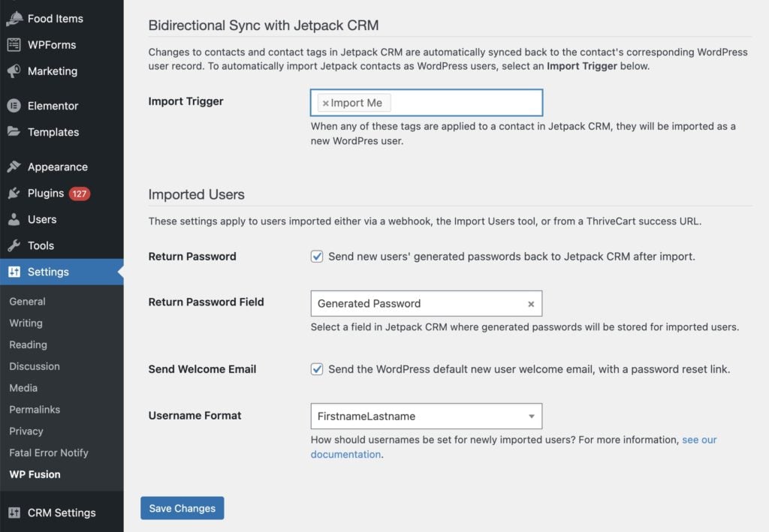This screenshot has height=532, width=769.
Task: Go to Privacy settings submenu
Action: click(x=26, y=431)
